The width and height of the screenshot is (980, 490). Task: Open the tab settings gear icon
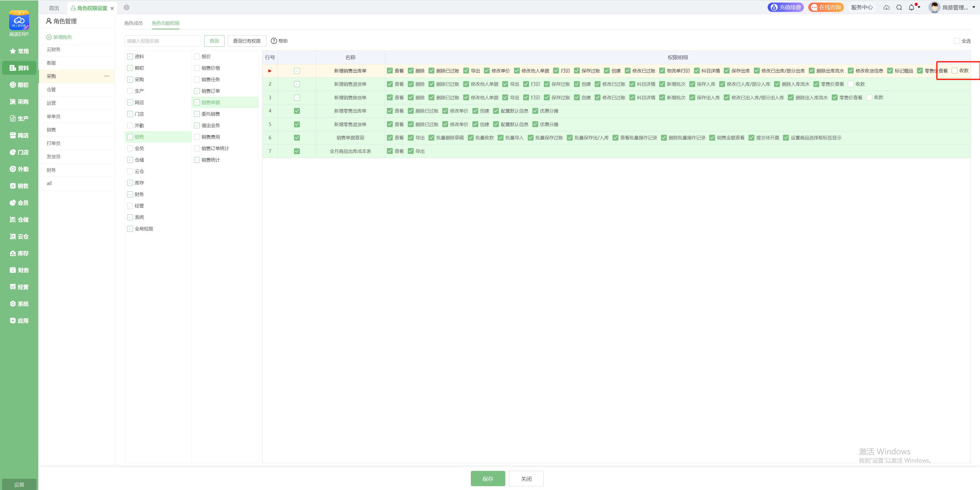[127, 8]
